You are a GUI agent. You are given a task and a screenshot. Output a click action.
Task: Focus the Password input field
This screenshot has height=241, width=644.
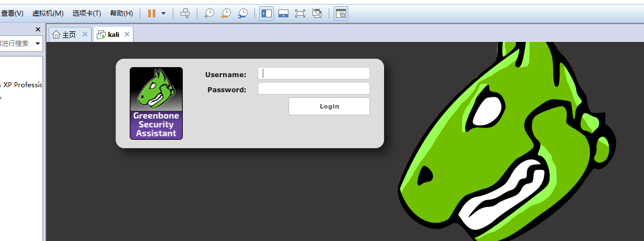point(314,89)
